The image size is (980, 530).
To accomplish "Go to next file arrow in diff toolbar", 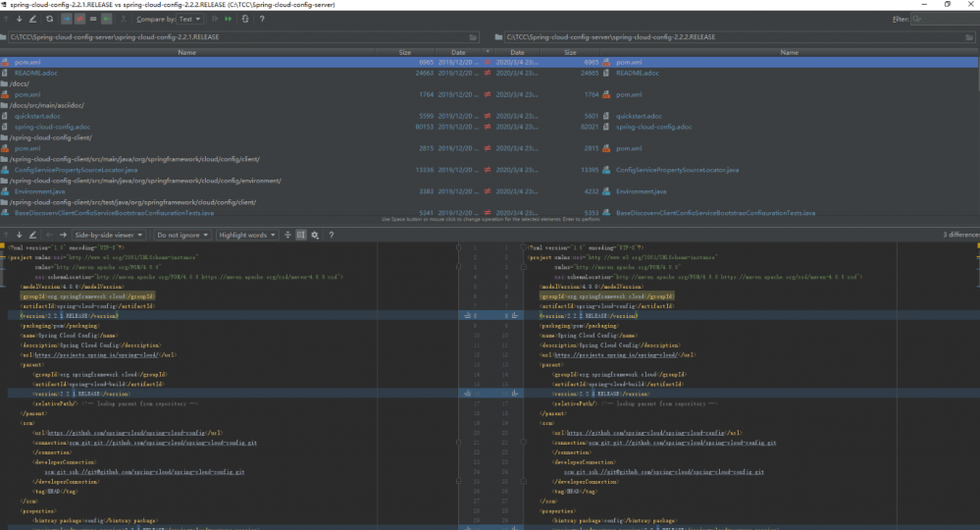I will pos(63,236).
